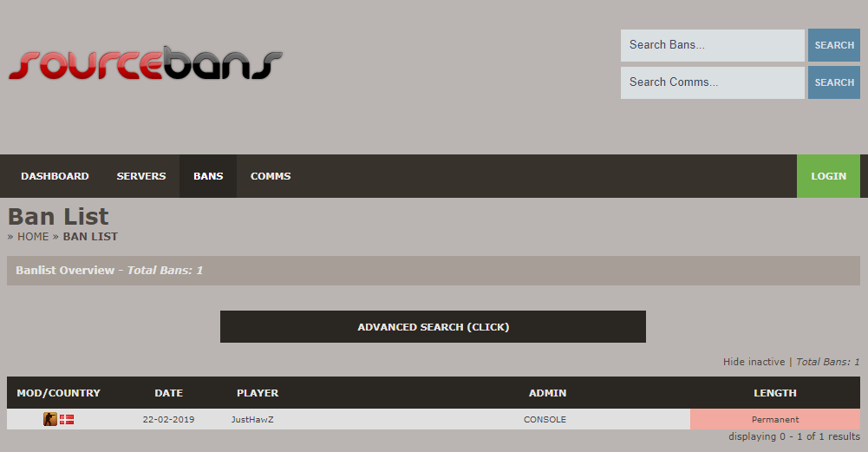Click the CONSOLE admin cell
Screen dimensions: 868x452
[x=545, y=419]
